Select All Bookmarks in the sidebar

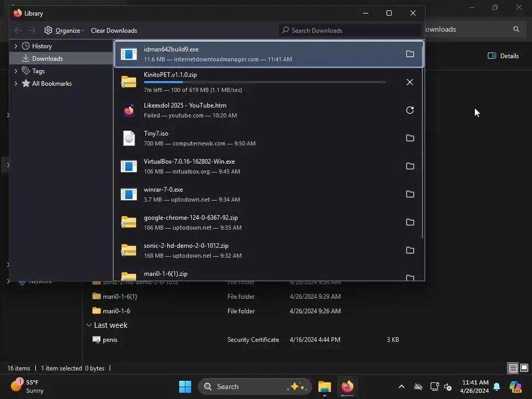click(51, 84)
